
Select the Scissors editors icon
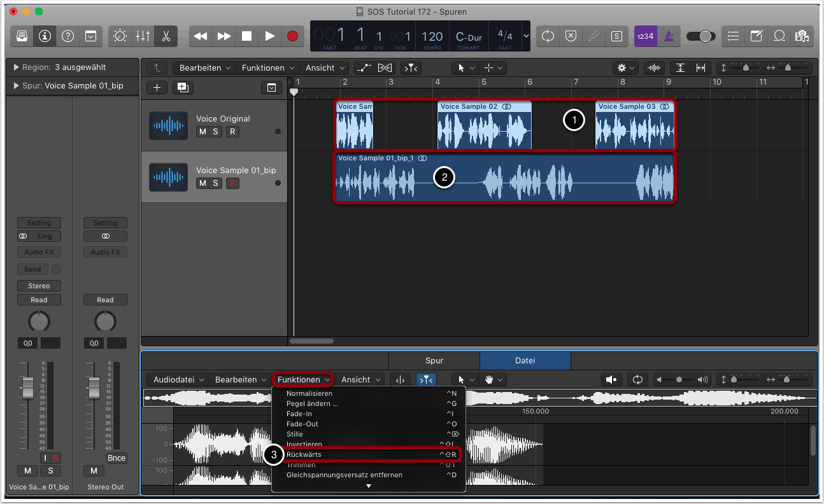[x=166, y=36]
